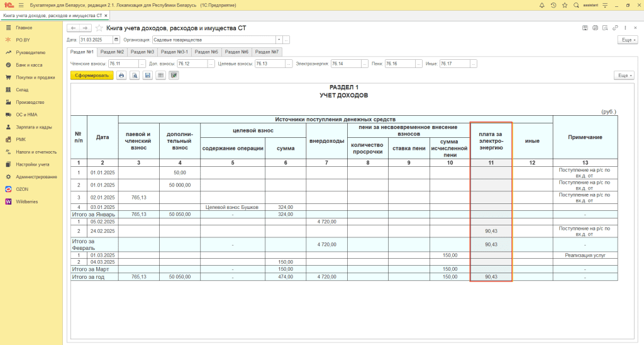The height and width of the screenshot is (345, 644).
Task: Open Склад section
Action: point(22,89)
